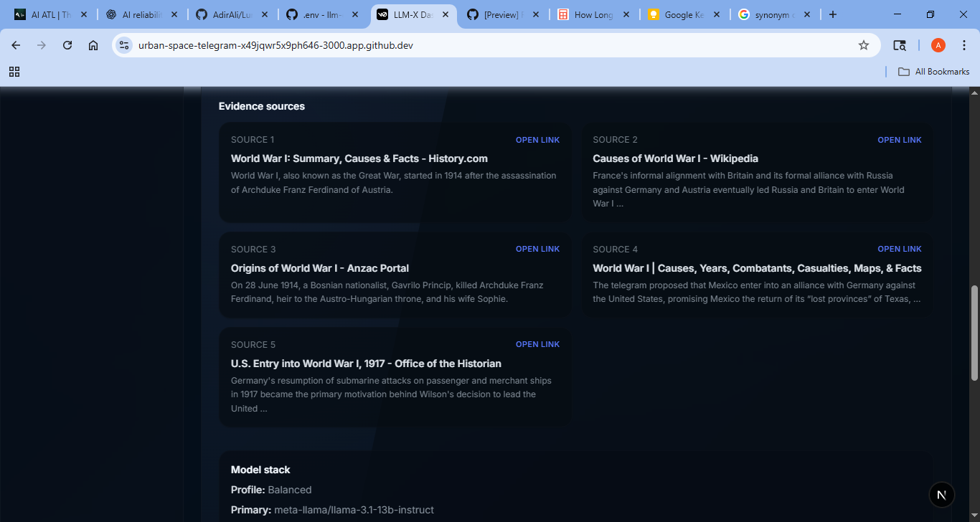Click the SOURCE 4 label
This screenshot has height=522, width=980.
[x=615, y=249]
